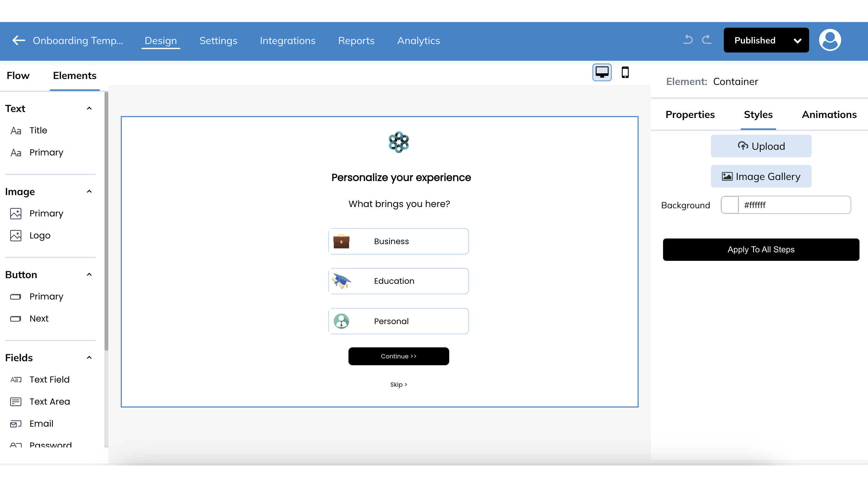Open the Animations tab

click(829, 115)
